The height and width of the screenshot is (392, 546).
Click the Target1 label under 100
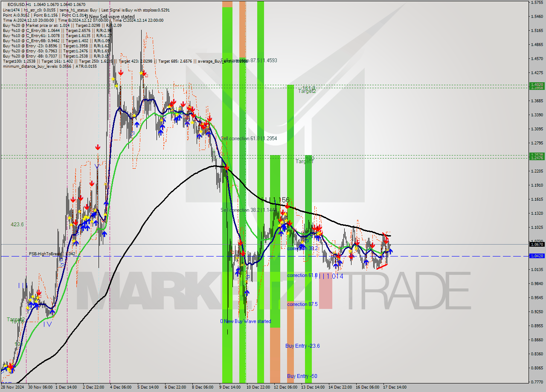coord(305,161)
